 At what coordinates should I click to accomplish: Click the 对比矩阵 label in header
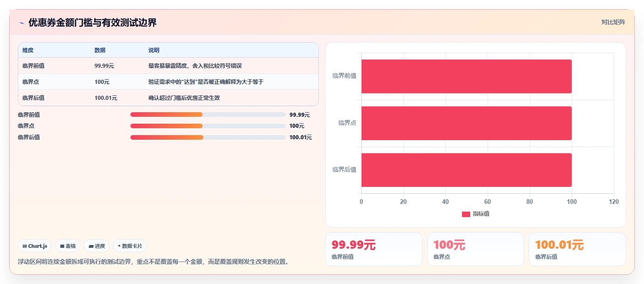[x=613, y=22]
